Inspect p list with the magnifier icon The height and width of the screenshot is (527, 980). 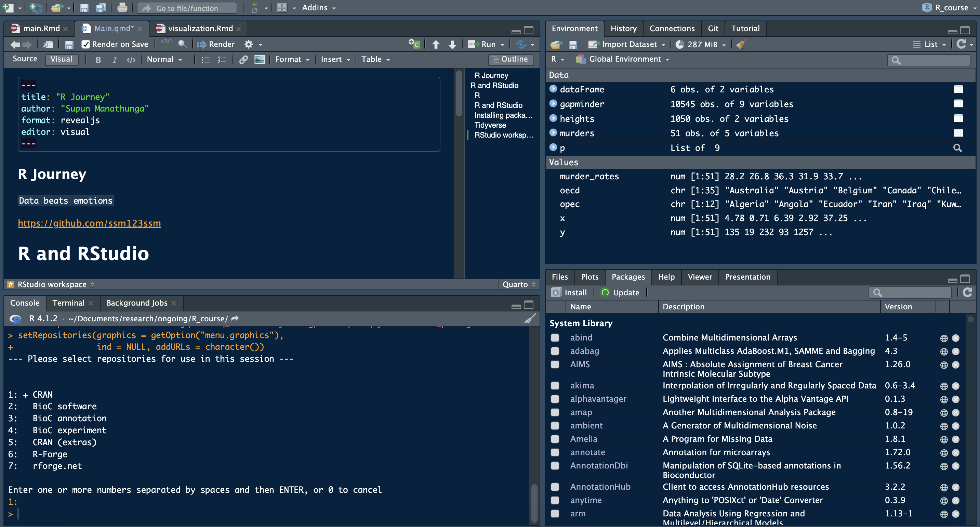[x=957, y=148]
